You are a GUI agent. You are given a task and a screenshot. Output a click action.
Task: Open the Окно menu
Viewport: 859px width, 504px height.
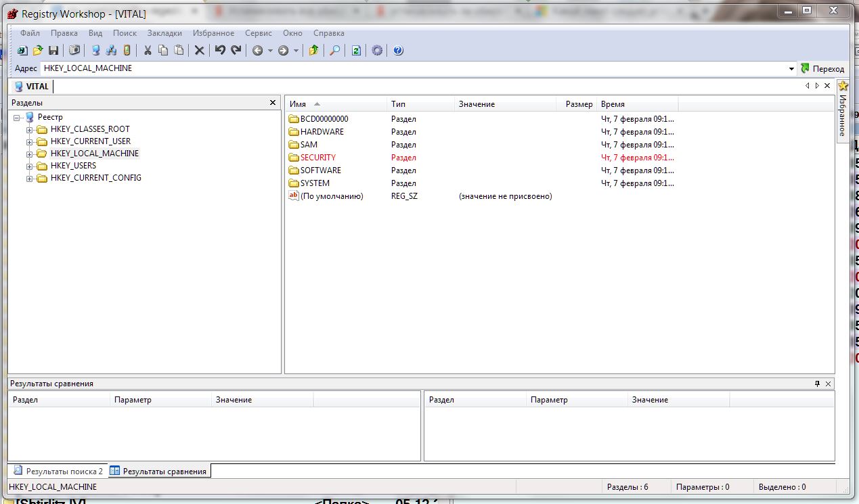pyautogui.click(x=293, y=33)
